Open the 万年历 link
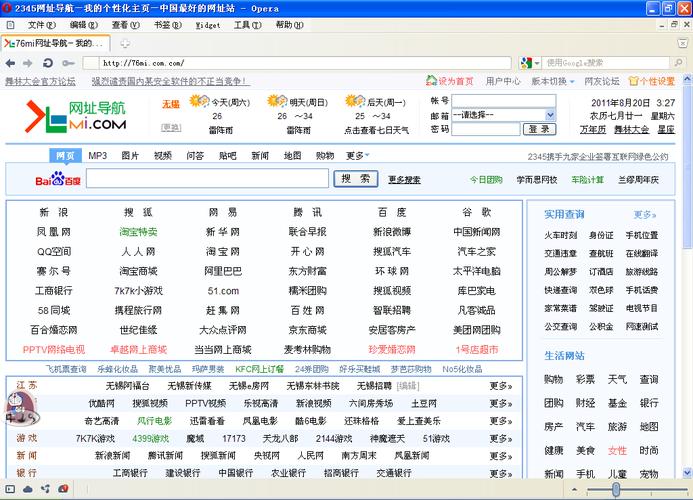The height and width of the screenshot is (500, 693). (593, 130)
